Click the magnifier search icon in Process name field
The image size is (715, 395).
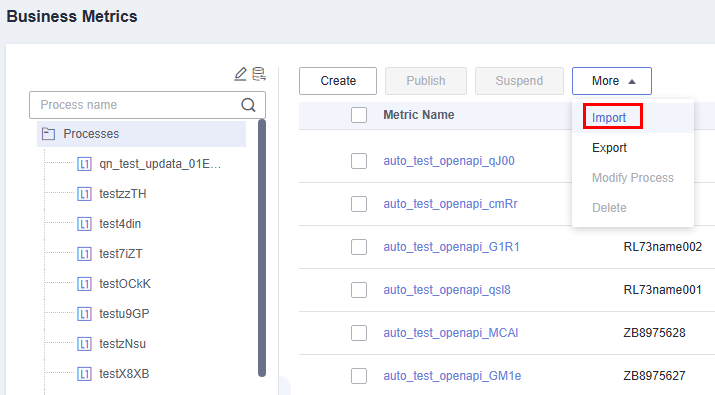point(249,105)
